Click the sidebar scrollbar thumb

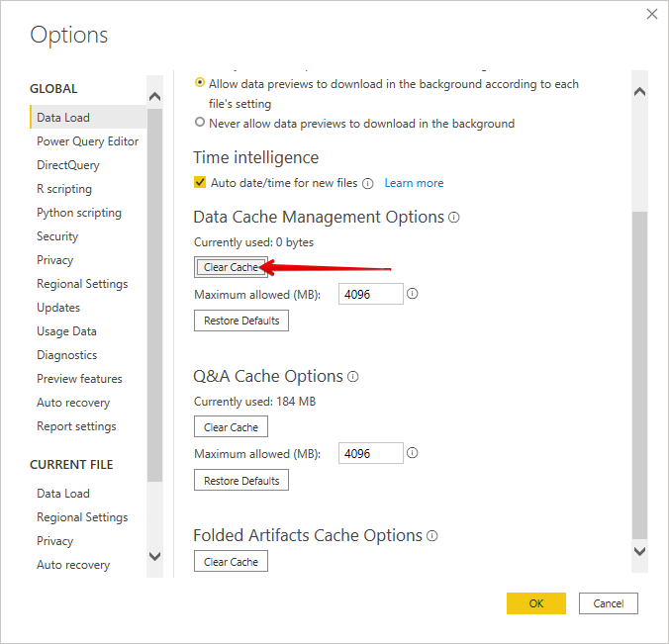click(154, 295)
